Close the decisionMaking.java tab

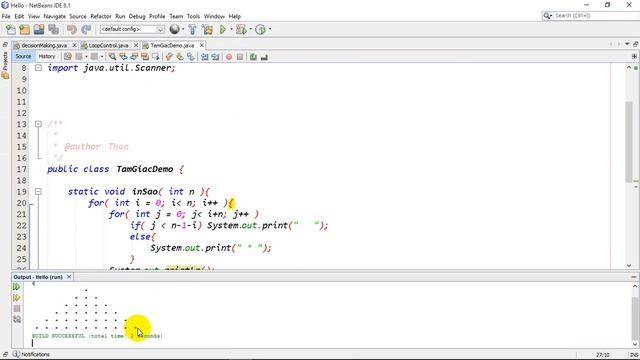tap(74, 45)
